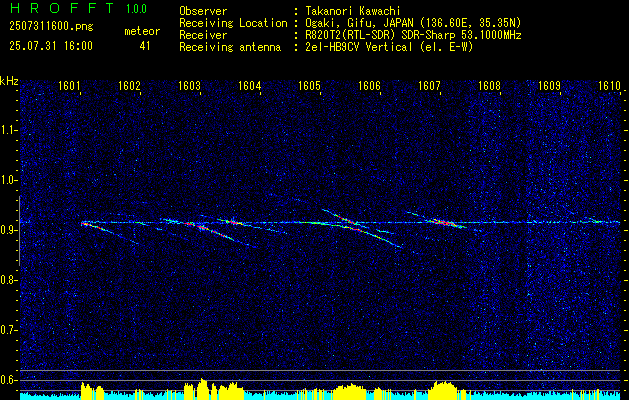Click the yellow signal-level peak below 1607
Screen dimensions: 629x400
click(443, 390)
